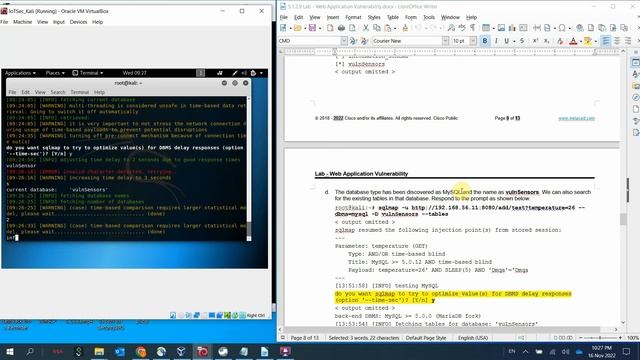Click the Spelling check icon
The image size is (640, 360).
(462, 28)
